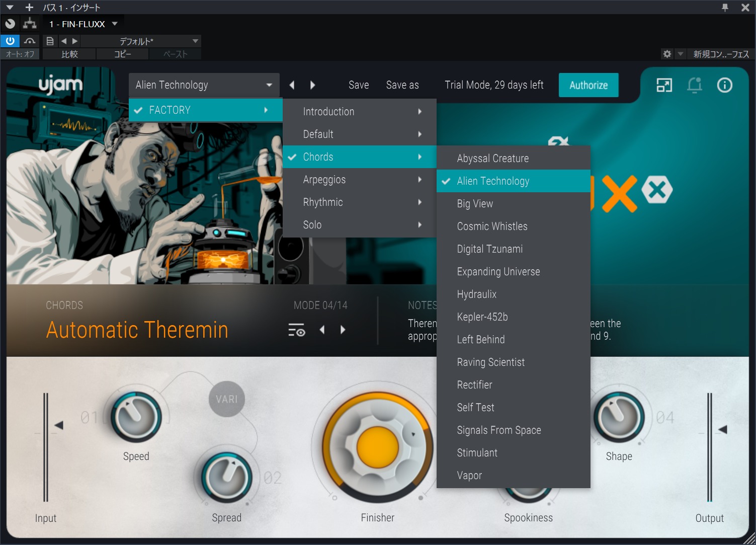Select next mode arrow
Image resolution: width=756 pixels, height=545 pixels.
pyautogui.click(x=343, y=330)
